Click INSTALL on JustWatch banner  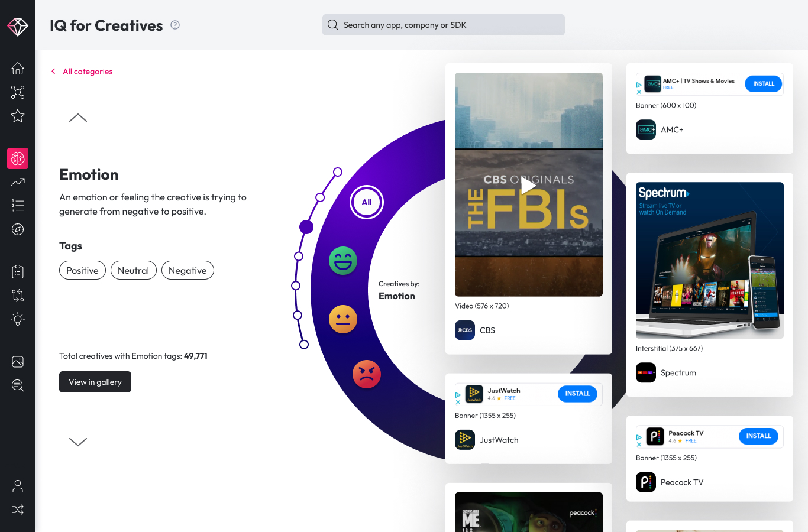tap(577, 394)
